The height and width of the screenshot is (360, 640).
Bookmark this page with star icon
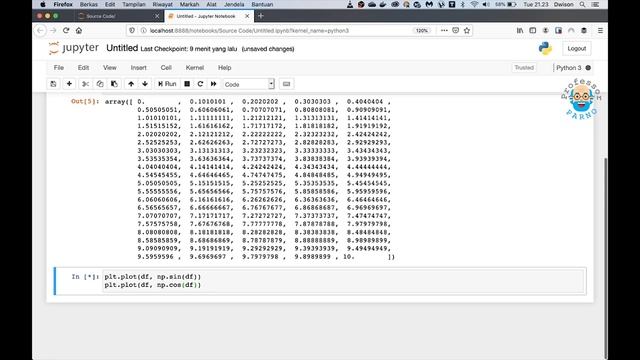pyautogui.click(x=467, y=31)
